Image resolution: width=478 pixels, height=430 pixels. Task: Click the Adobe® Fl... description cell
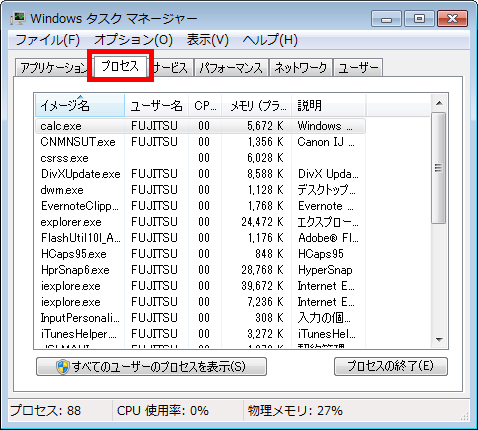[328, 238]
